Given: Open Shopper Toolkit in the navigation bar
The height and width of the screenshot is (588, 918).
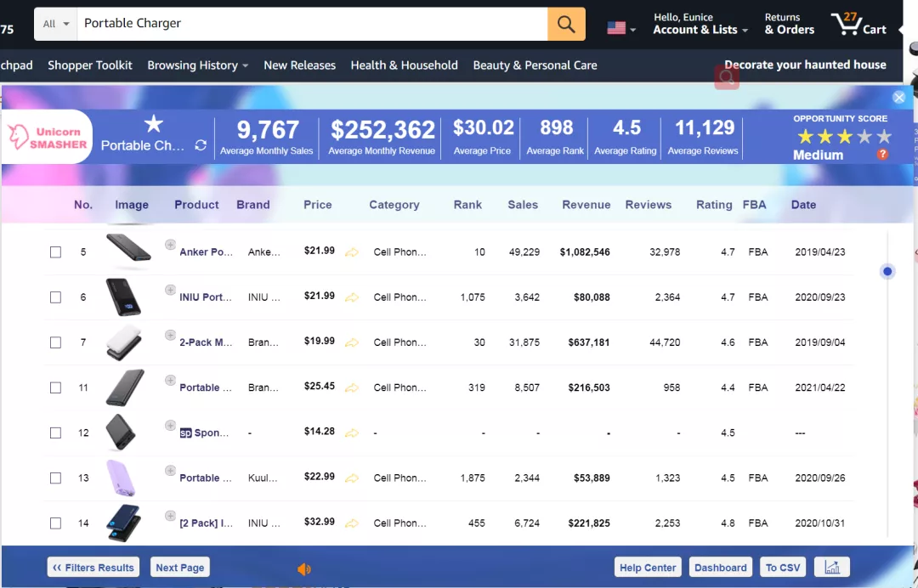Looking at the screenshot, I should coord(90,65).
